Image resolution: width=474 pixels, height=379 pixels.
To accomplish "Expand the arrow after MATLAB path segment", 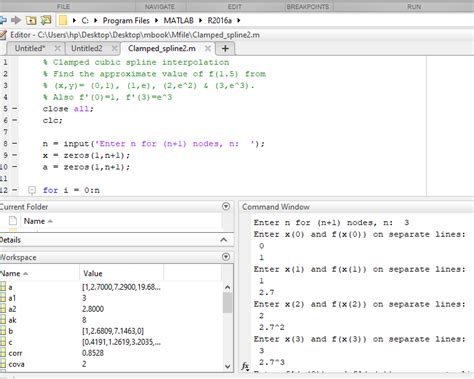I will click(x=200, y=21).
